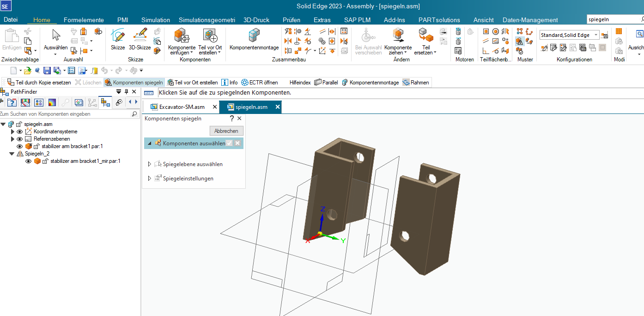Close the Komponenten spiegeln dialog panel
The image size is (644, 316).
tap(239, 119)
